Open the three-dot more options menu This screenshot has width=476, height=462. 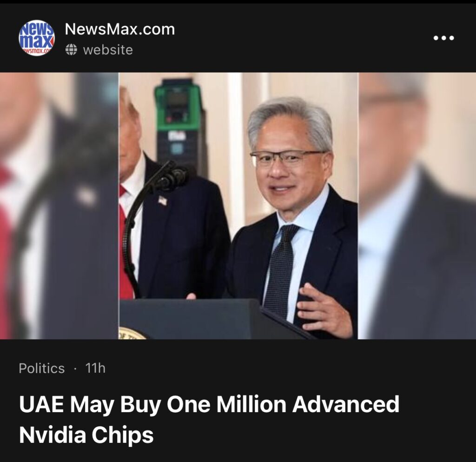443,38
